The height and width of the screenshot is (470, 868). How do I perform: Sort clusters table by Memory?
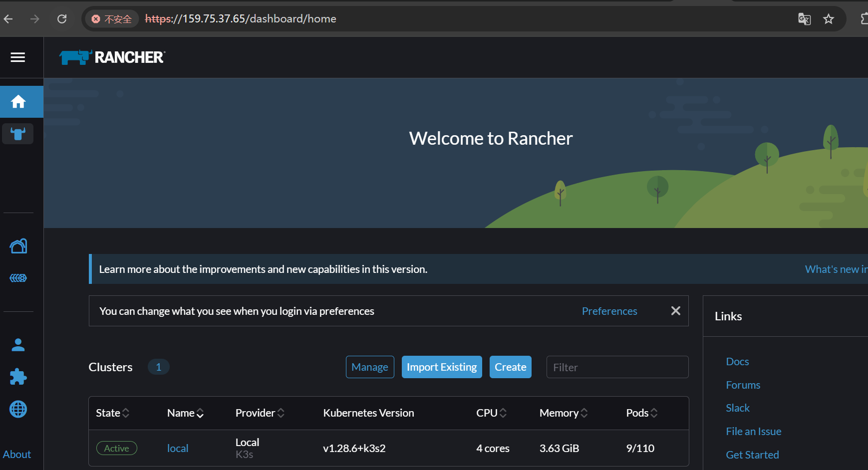pos(563,413)
